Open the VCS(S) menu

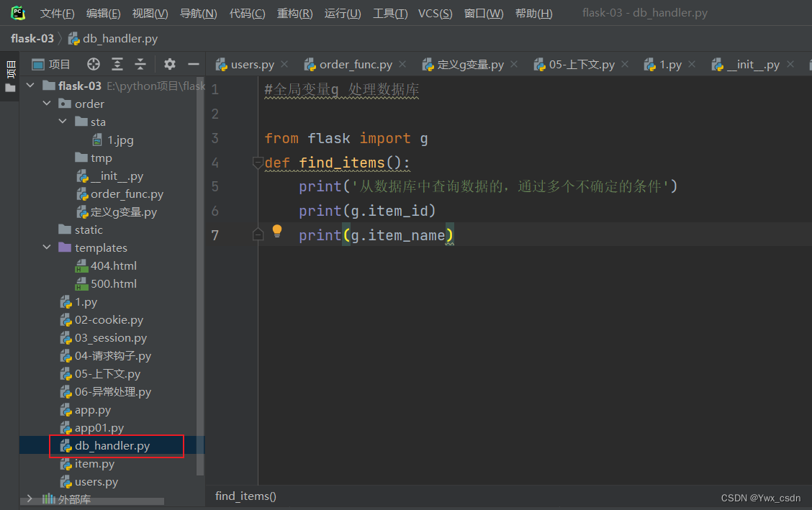(435, 14)
